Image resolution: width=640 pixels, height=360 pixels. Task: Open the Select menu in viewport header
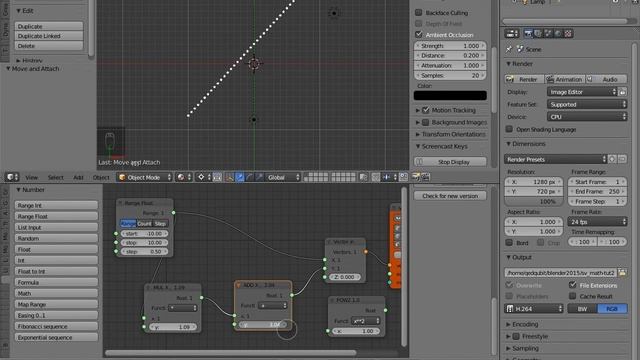tap(56, 177)
